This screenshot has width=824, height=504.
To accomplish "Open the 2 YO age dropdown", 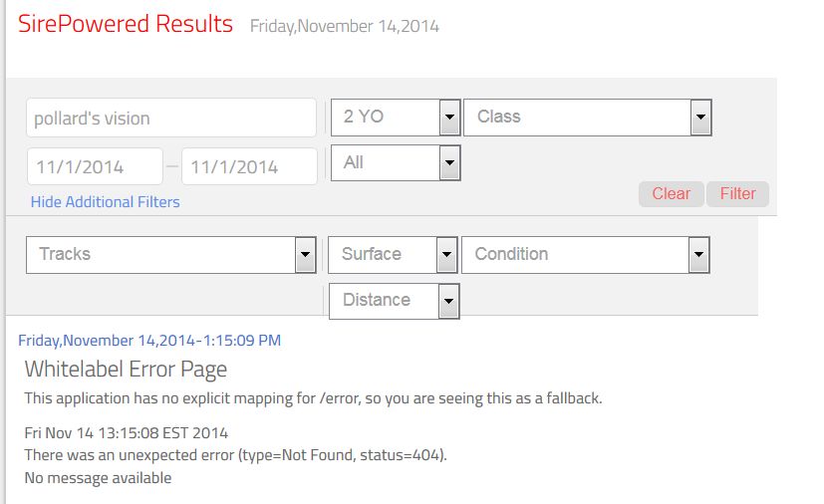I will pos(395,117).
